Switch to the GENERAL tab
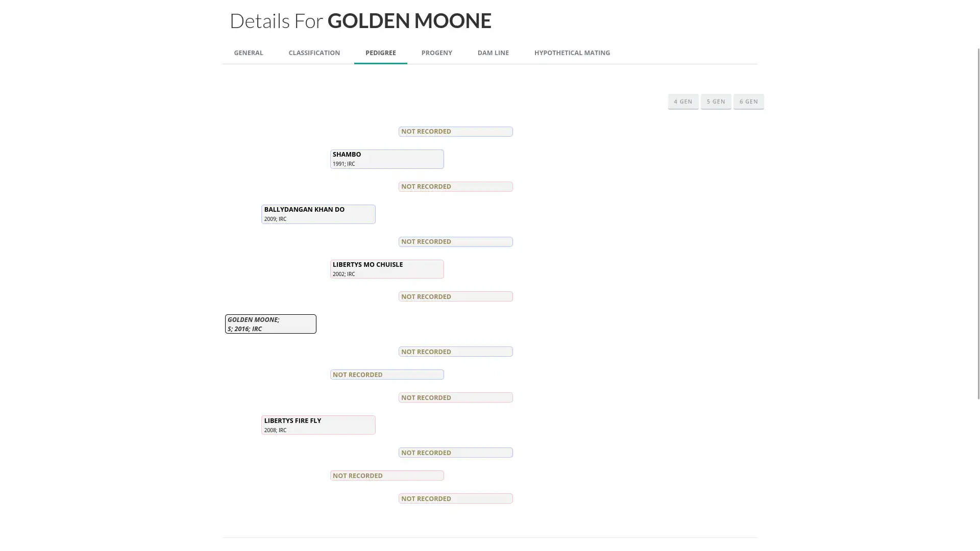980x551 pixels. (248, 53)
